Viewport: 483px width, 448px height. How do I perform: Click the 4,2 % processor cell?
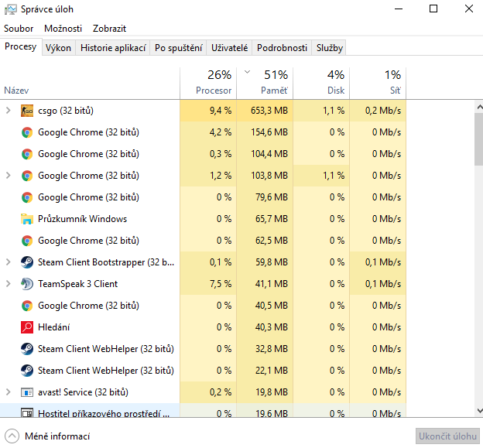click(208, 132)
